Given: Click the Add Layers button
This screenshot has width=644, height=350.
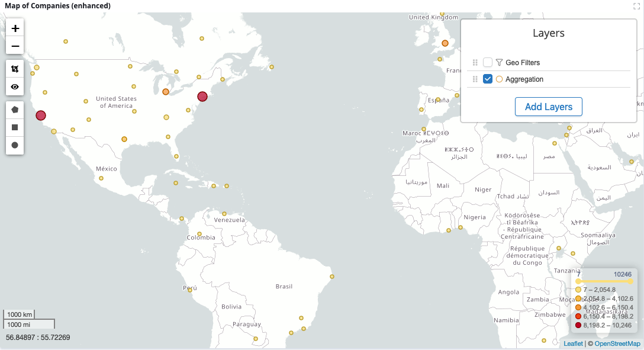Looking at the screenshot, I should (x=548, y=107).
